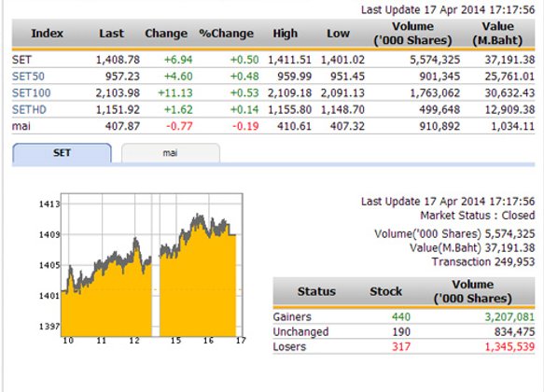Image resolution: width=544 pixels, height=392 pixels.
Task: Click SET100 value 30,632.43
Action: pyautogui.click(x=509, y=93)
